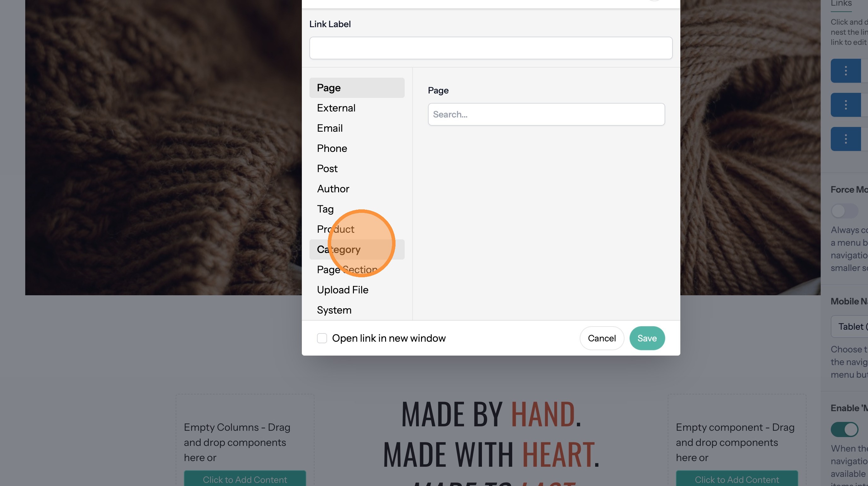The width and height of the screenshot is (868, 486).
Task: Click the Page search box
Action: point(546,114)
